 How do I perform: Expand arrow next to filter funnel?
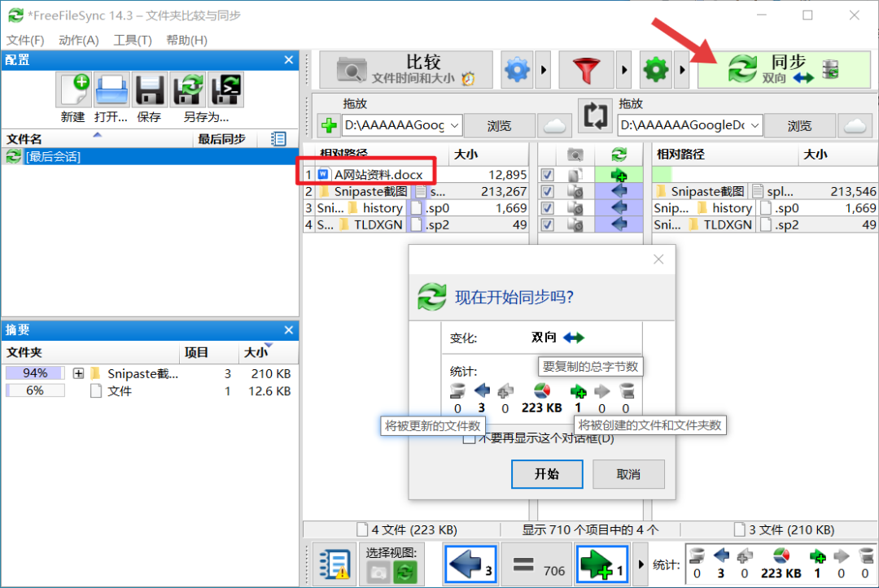pyautogui.click(x=624, y=70)
